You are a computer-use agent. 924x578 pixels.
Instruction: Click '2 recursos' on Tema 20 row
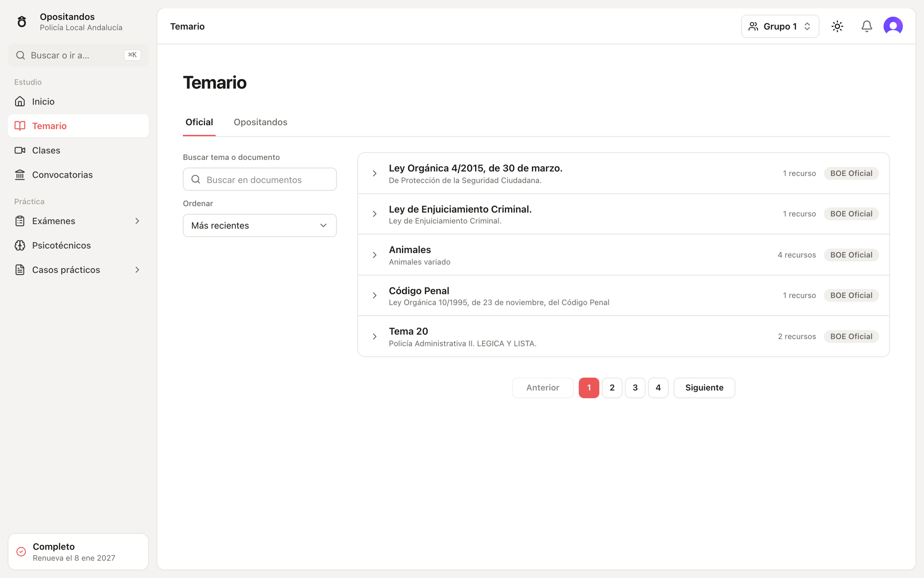[796, 336]
